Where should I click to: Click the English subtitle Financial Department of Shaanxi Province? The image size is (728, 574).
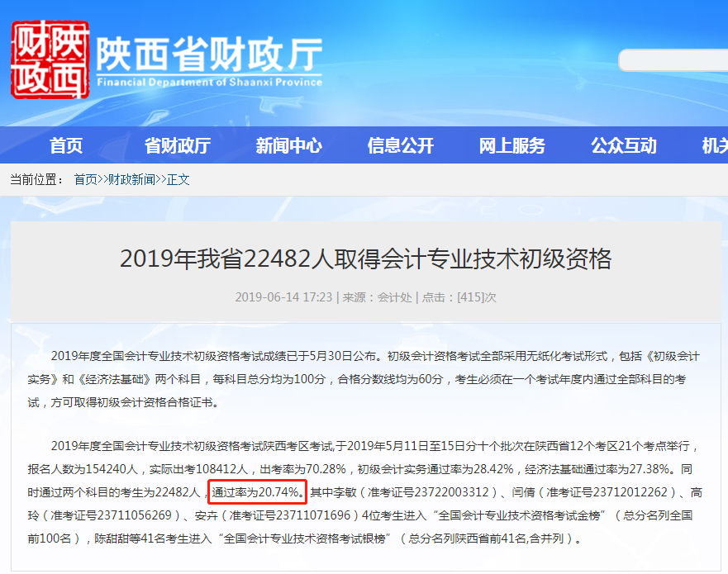pos(209,82)
